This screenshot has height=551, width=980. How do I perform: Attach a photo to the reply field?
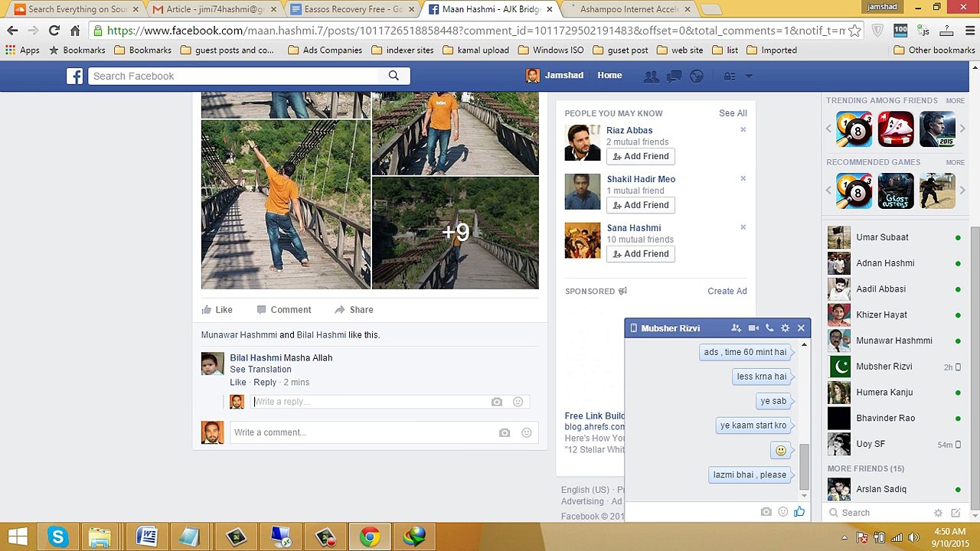click(x=497, y=402)
